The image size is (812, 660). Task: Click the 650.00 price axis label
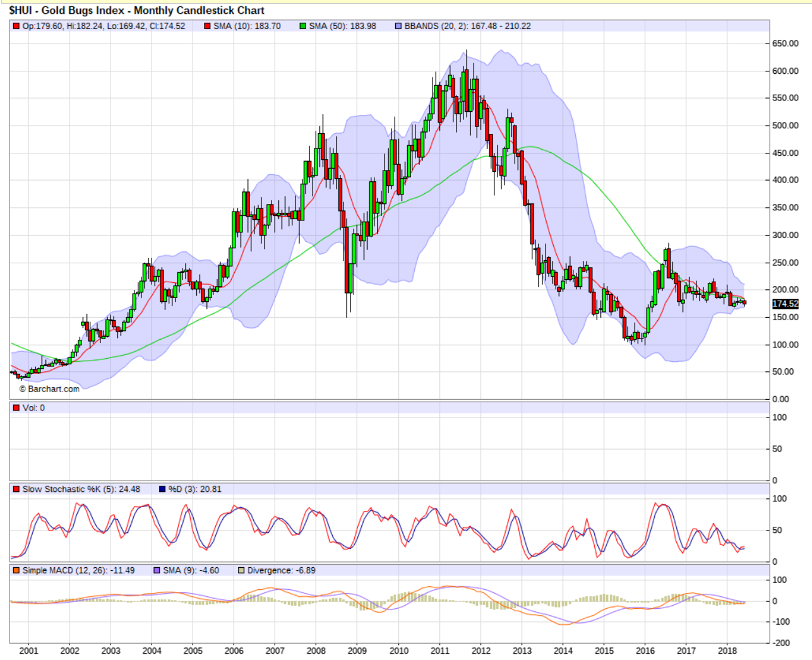(785, 44)
